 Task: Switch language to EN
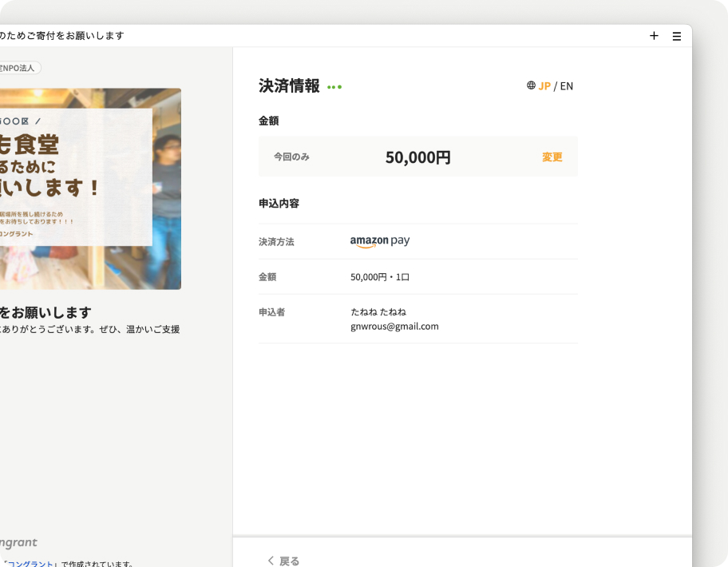567,86
